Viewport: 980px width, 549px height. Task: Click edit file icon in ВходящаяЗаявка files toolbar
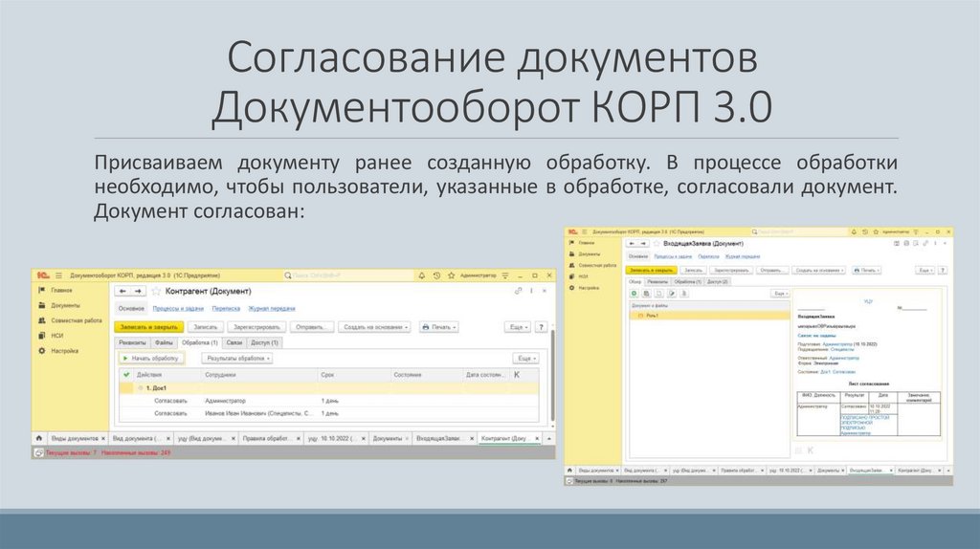pyautogui.click(x=672, y=293)
